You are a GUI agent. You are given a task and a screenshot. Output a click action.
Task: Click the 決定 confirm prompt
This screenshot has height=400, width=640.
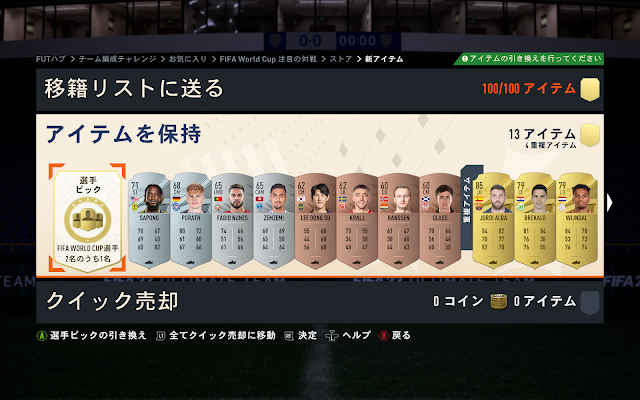pos(307,336)
